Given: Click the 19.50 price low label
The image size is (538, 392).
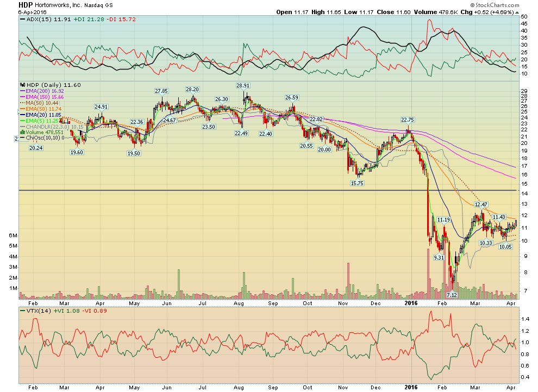Looking at the screenshot, I should pos(134,154).
